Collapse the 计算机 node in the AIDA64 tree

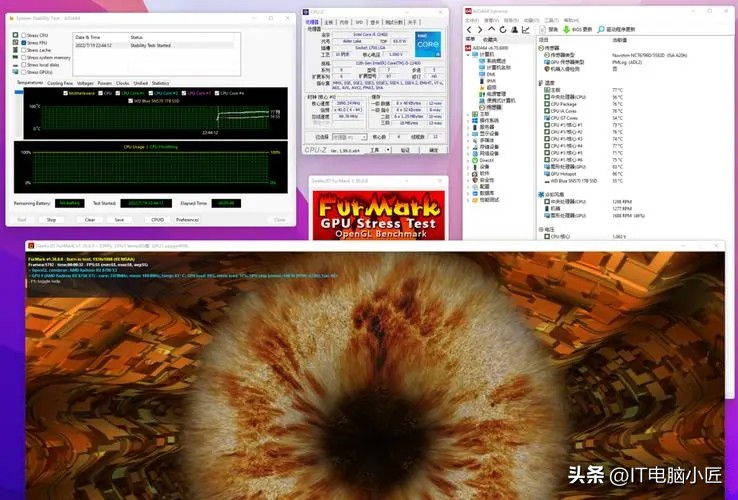click(x=468, y=55)
